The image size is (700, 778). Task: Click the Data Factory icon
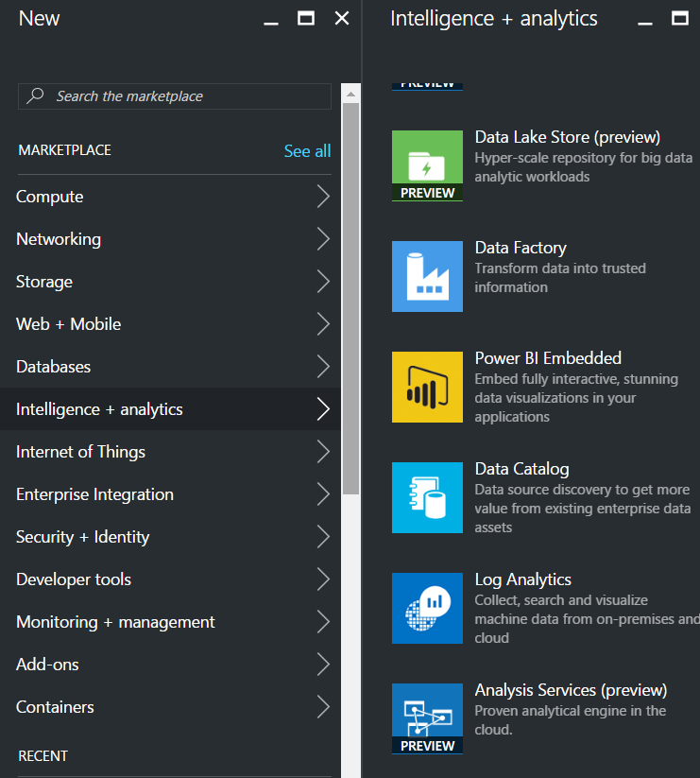427,276
